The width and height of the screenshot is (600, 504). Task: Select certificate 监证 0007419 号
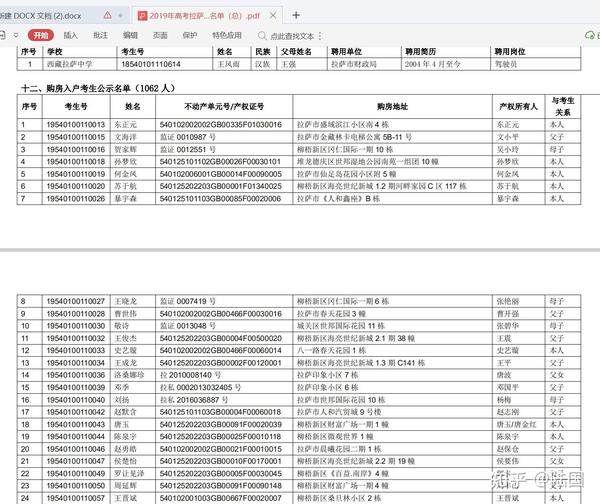[188, 302]
